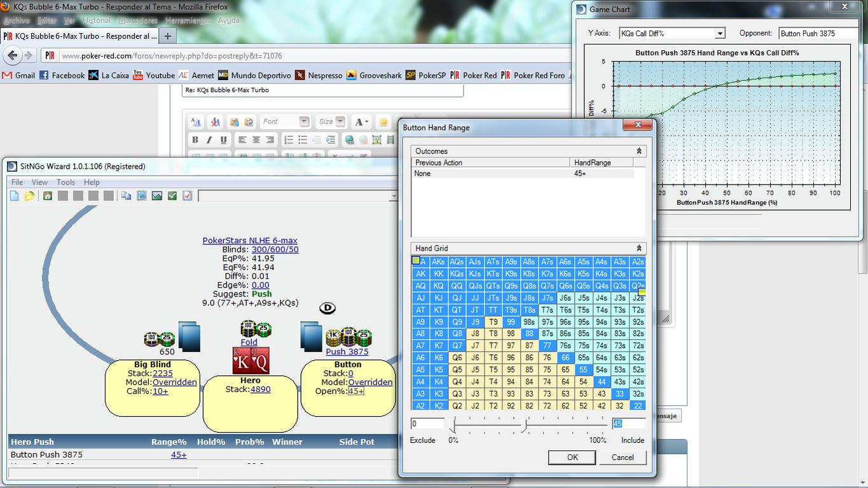Click the Open folder icon in SitNGo Wizard
This screenshot has width=868, height=488.
pyautogui.click(x=29, y=196)
